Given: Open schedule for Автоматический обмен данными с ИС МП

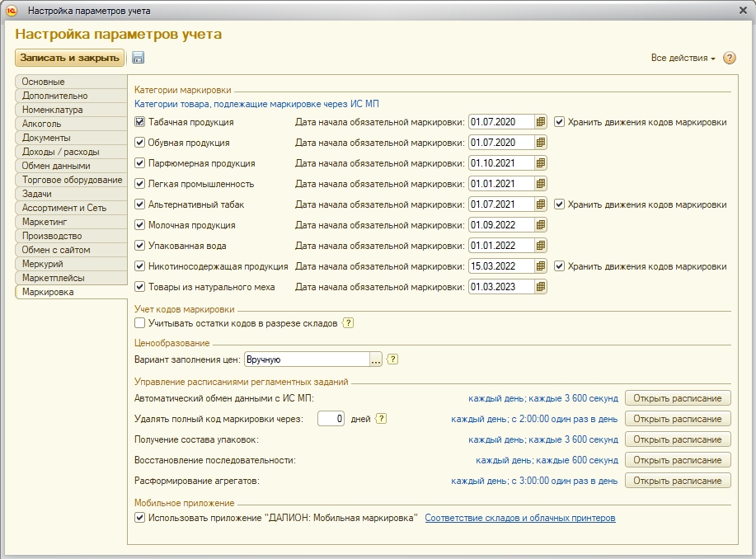Looking at the screenshot, I should pyautogui.click(x=678, y=398).
